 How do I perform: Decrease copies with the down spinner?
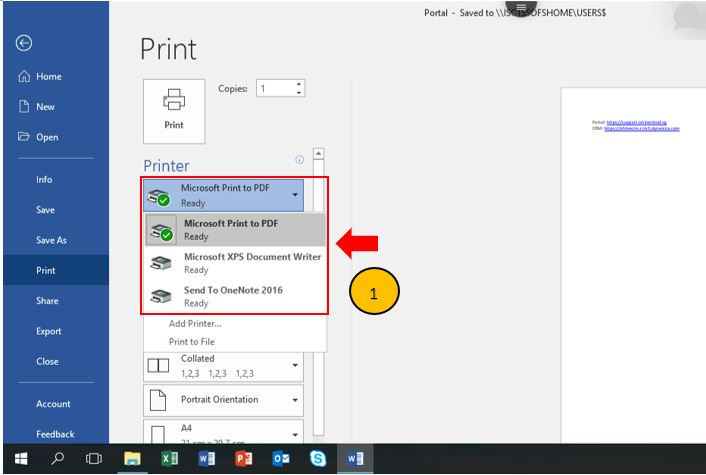(299, 93)
